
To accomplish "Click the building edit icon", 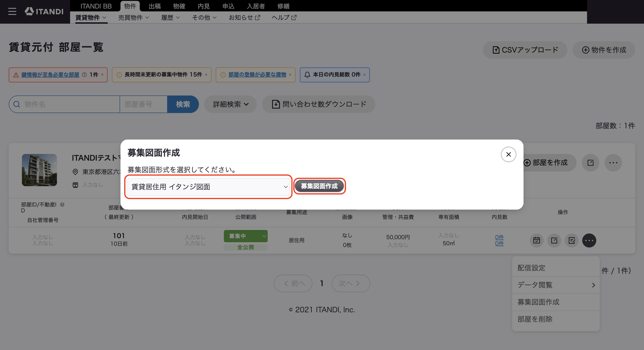I will 591,163.
